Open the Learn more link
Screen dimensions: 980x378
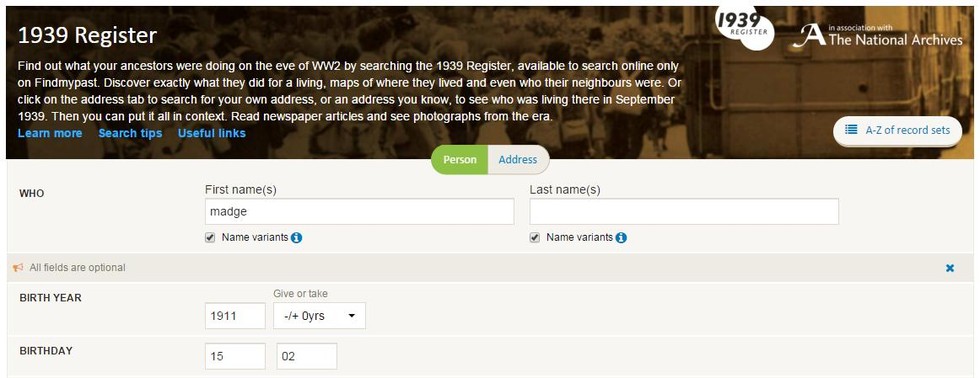[x=50, y=133]
